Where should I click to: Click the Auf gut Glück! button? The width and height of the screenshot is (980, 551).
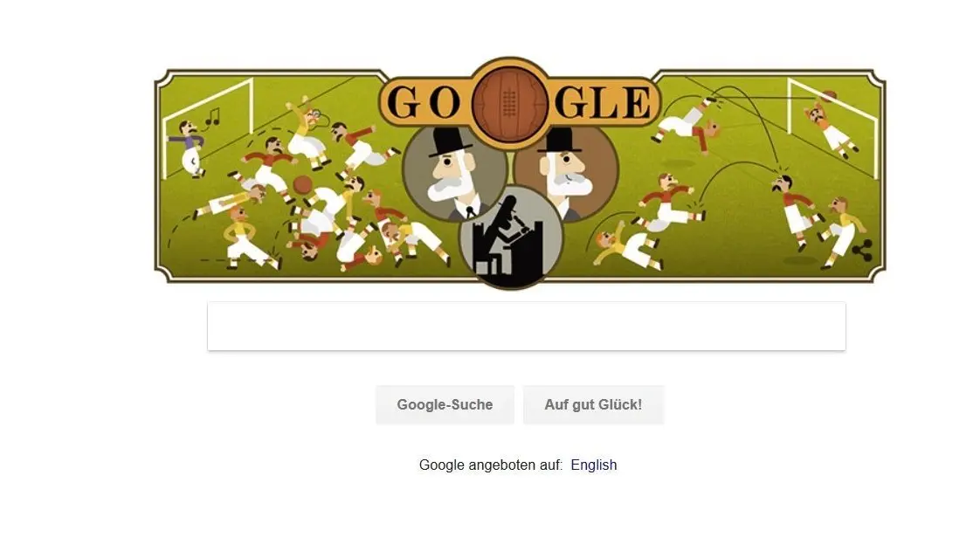click(x=593, y=405)
